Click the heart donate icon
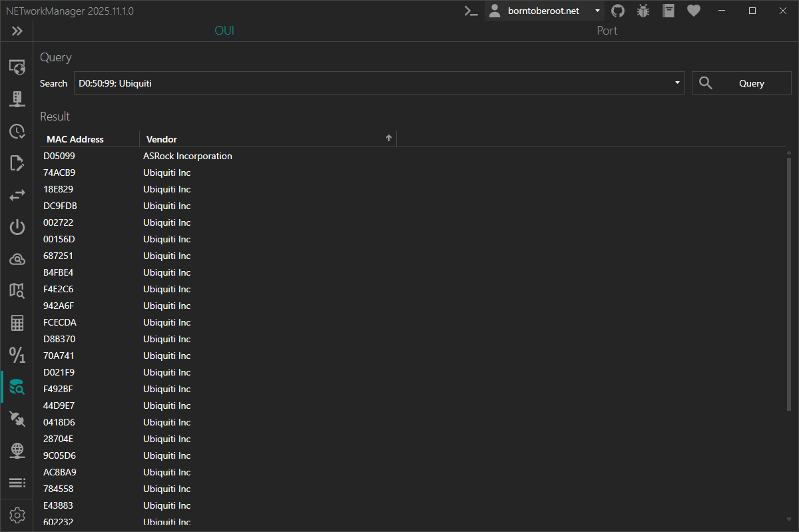Image resolution: width=799 pixels, height=532 pixels. pos(694,11)
